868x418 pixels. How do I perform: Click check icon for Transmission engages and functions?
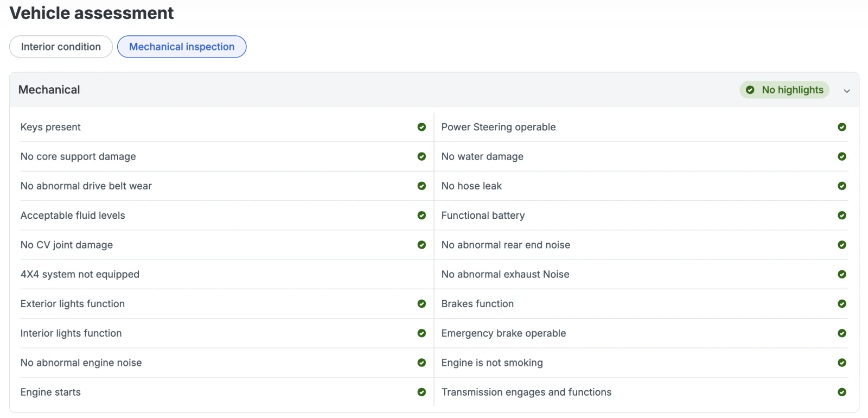coord(842,392)
